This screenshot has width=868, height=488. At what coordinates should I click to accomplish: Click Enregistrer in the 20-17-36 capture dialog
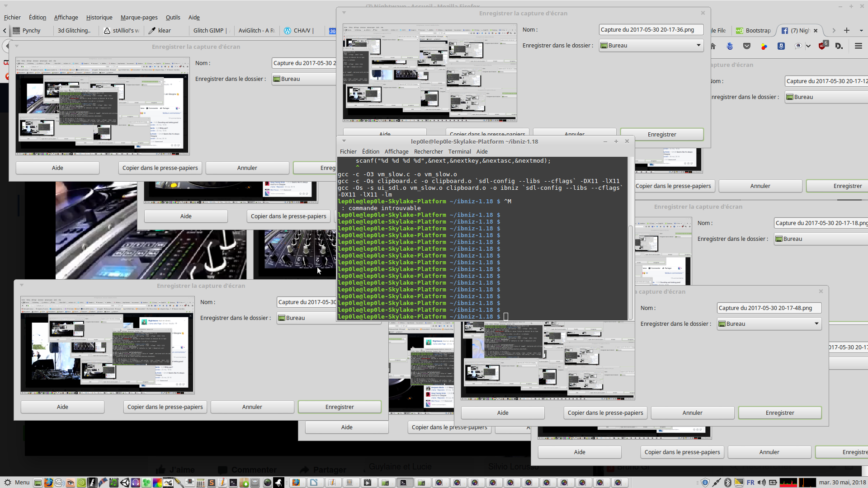662,134
